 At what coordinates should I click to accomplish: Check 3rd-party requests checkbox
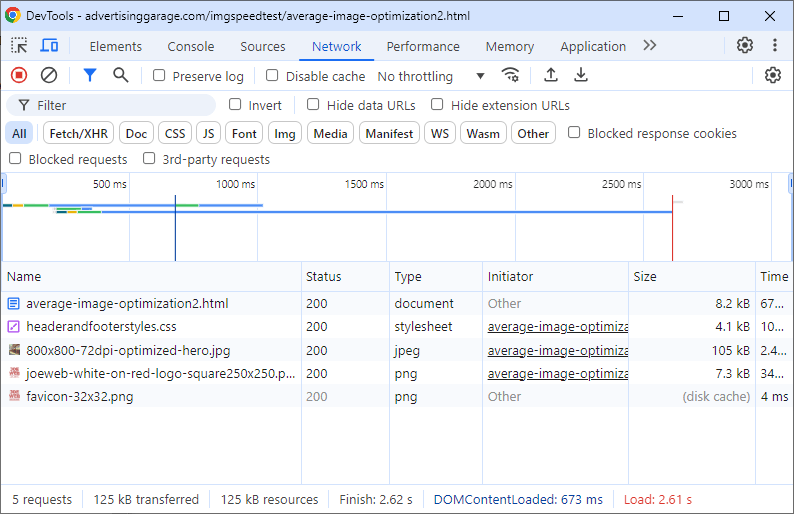pos(149,159)
